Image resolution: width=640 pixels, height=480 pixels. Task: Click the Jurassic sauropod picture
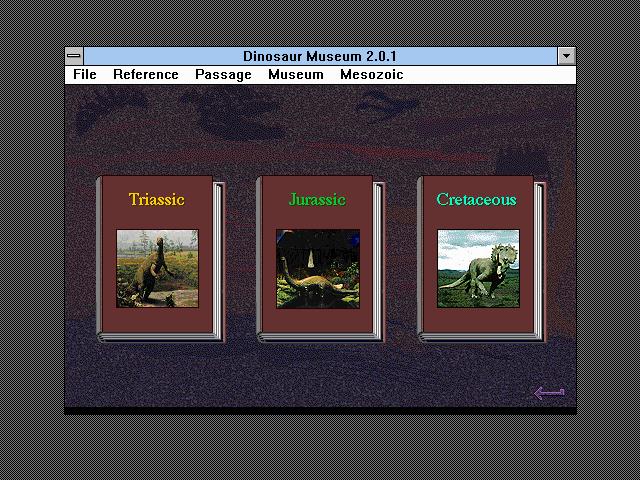318,269
